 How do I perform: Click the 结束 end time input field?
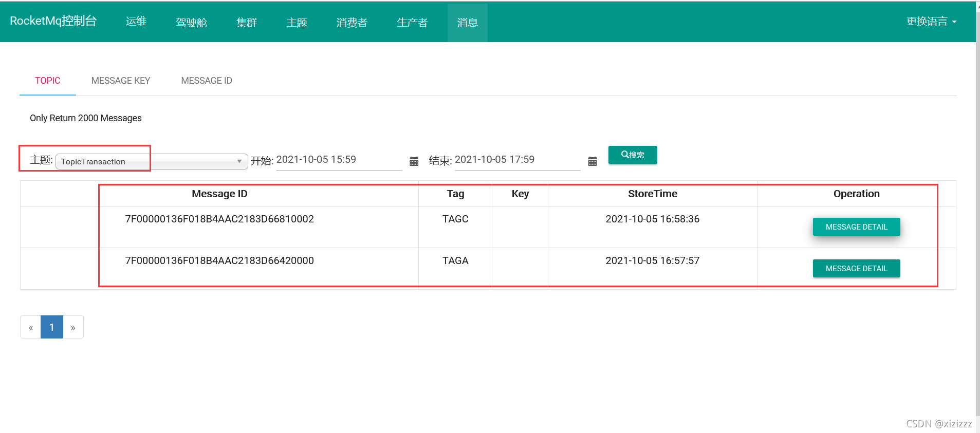[517, 160]
